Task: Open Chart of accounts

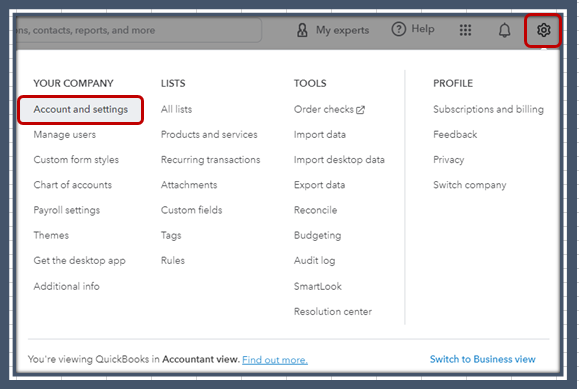Action: coord(72,185)
